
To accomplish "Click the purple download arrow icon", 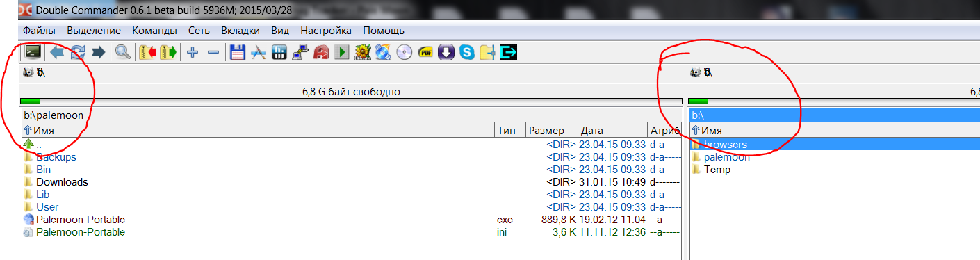I will [446, 52].
